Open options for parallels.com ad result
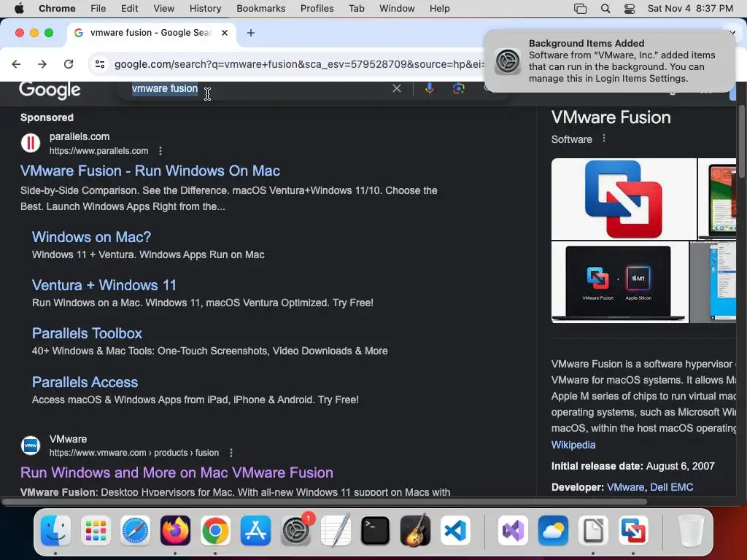Screen dimensions: 747x560 pyautogui.click(x=160, y=151)
